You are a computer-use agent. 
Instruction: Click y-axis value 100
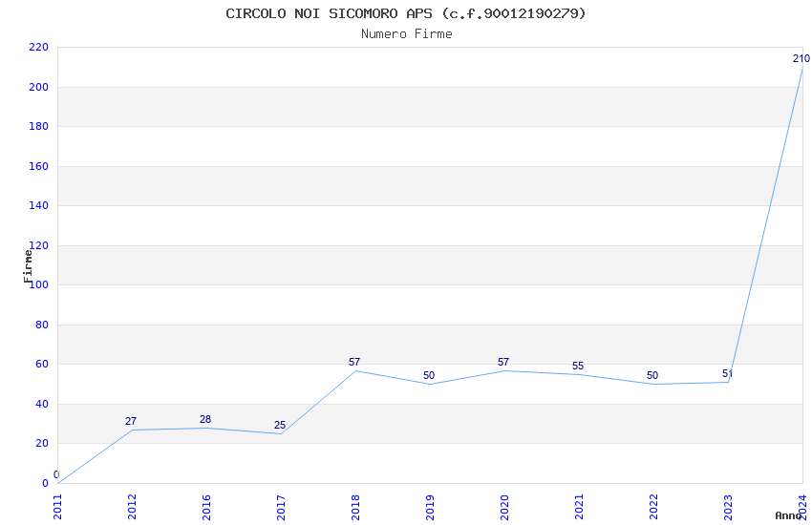pos(38,284)
